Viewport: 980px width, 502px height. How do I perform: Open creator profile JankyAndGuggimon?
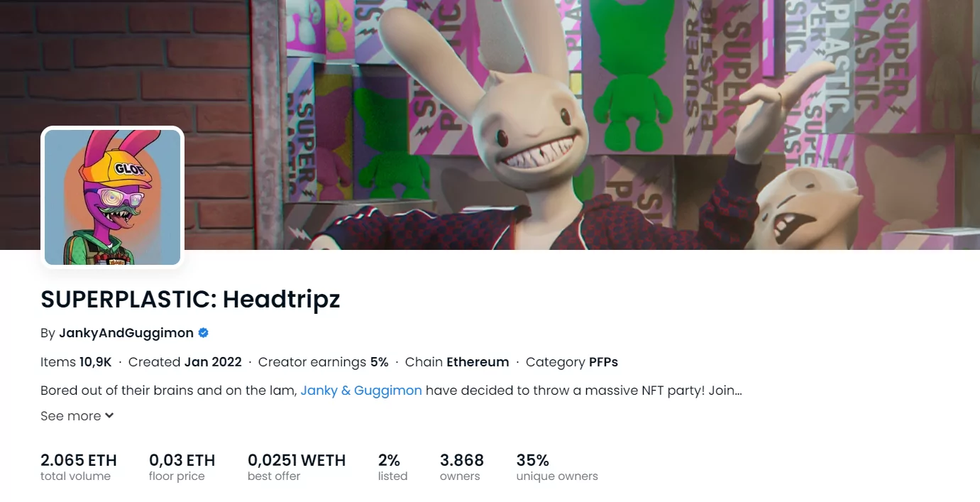(126, 332)
